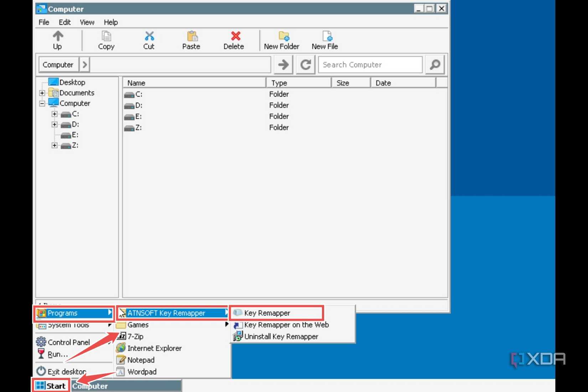This screenshot has height=392, width=588.
Task: Click the Go arrow next to address bar
Action: 284,65
